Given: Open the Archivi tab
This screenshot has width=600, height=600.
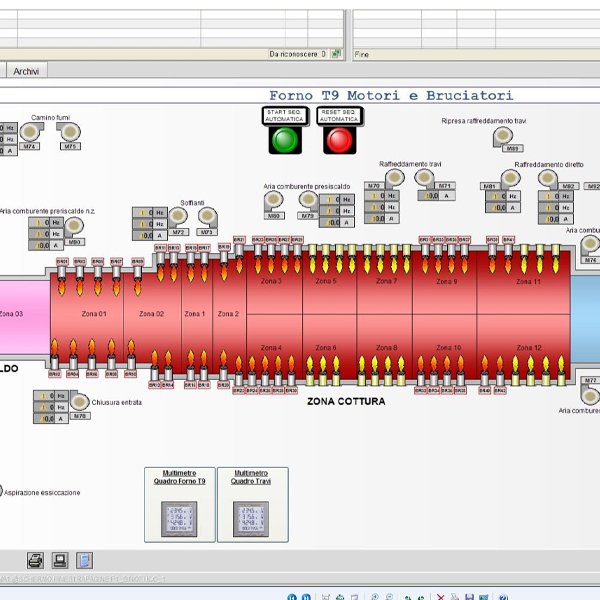Looking at the screenshot, I should coord(27,71).
